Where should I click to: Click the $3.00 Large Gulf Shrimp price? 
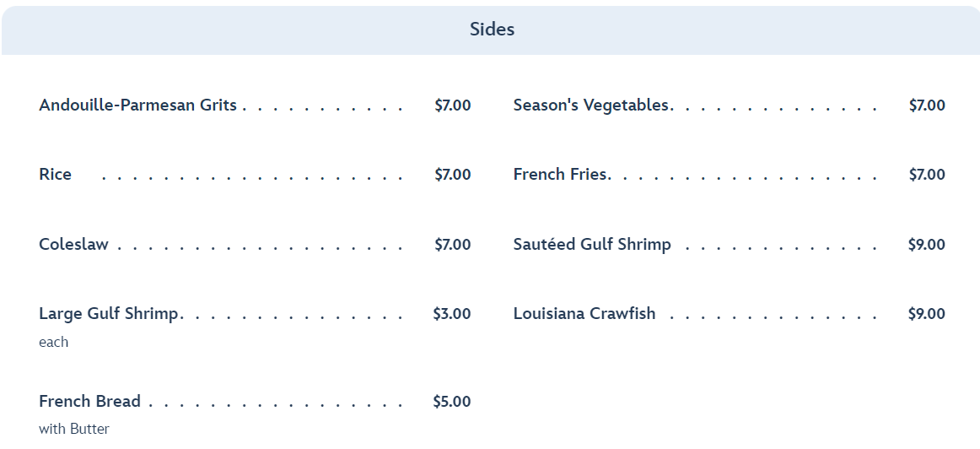452,314
